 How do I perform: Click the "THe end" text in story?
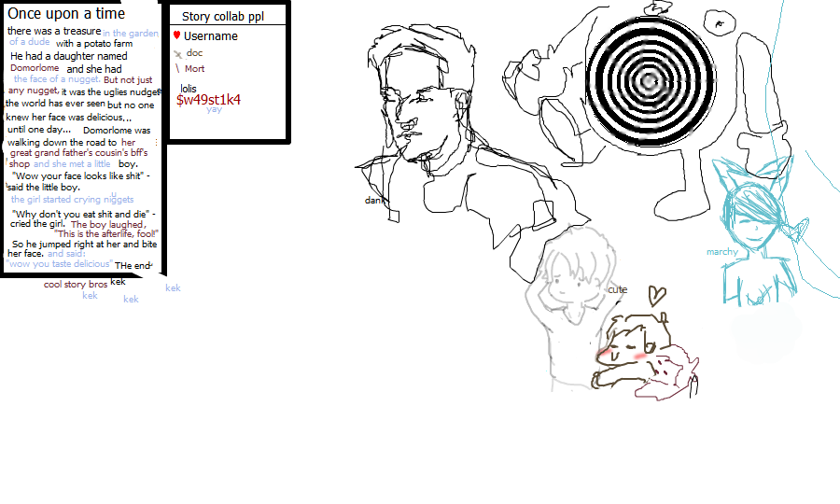click(x=133, y=266)
